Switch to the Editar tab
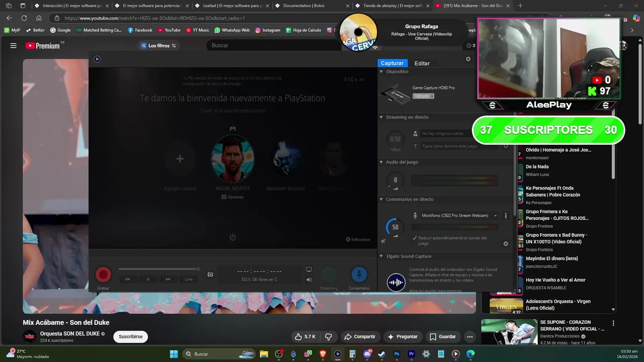The height and width of the screenshot is (362, 644). tap(422, 63)
